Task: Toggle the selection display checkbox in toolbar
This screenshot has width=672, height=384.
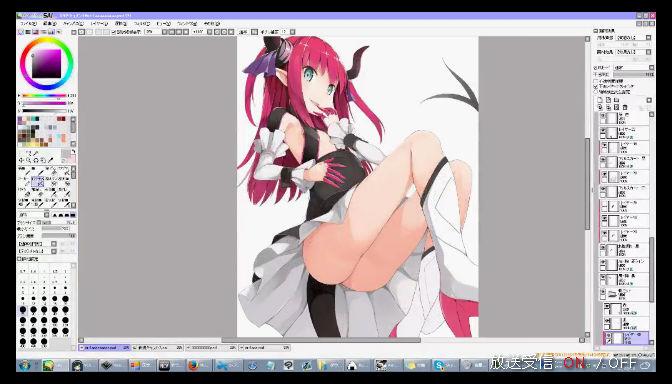Action: pos(114,32)
